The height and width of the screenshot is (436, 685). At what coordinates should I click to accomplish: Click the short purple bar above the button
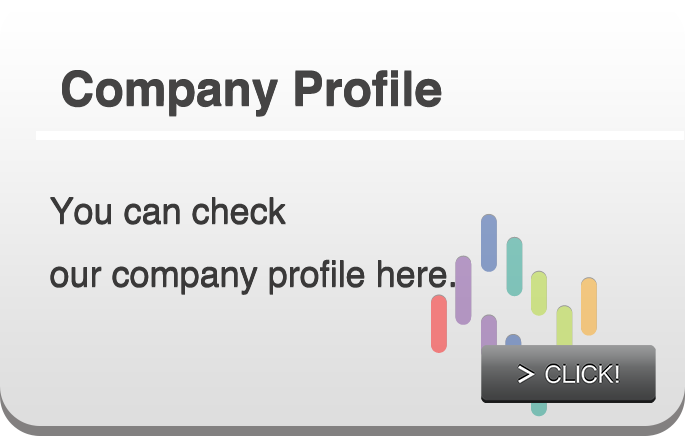pos(489,330)
